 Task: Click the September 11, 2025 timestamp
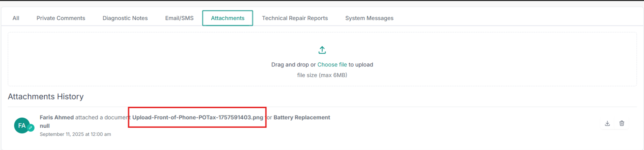tap(75, 134)
